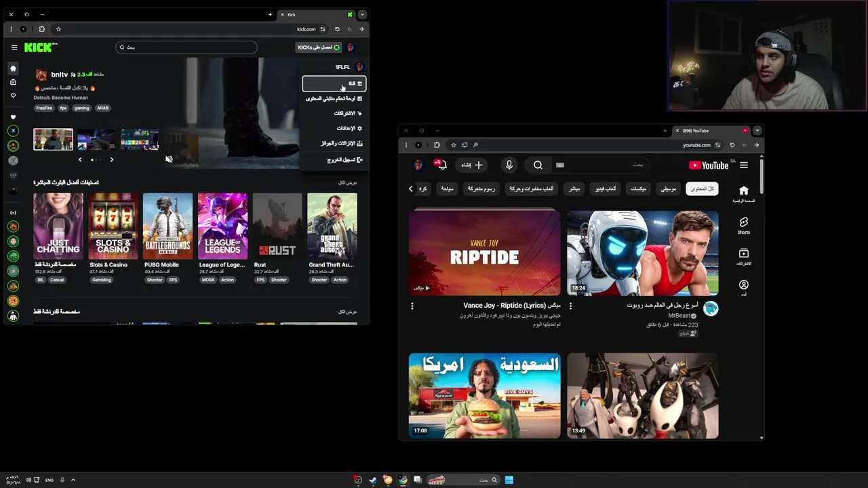Viewport: 868px width, 488px height.
Task: Go to Kick home sidebar icon
Action: click(13, 68)
